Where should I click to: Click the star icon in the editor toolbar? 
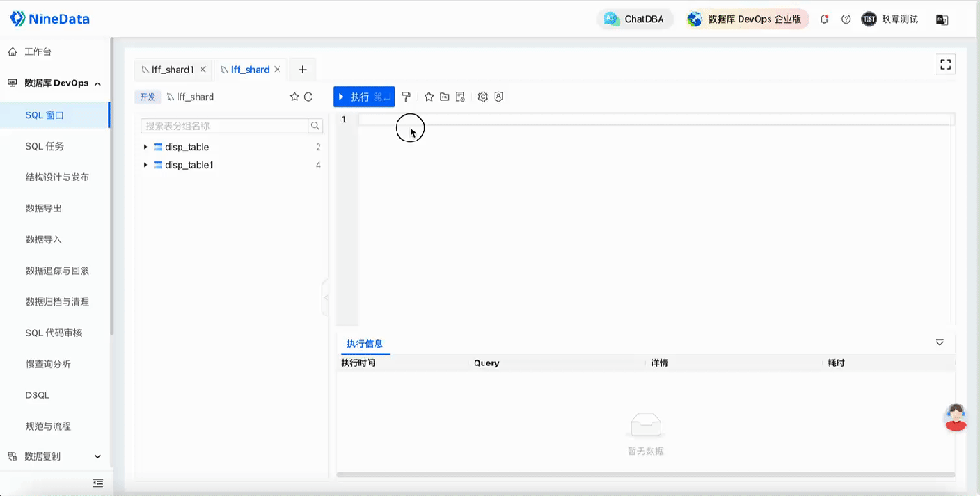coord(428,97)
